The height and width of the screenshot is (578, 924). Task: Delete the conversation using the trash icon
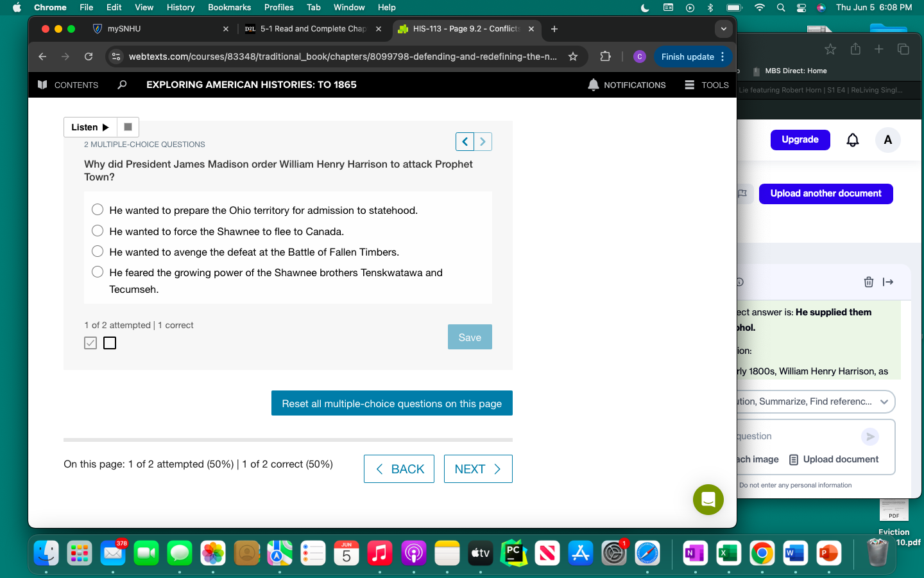869,282
